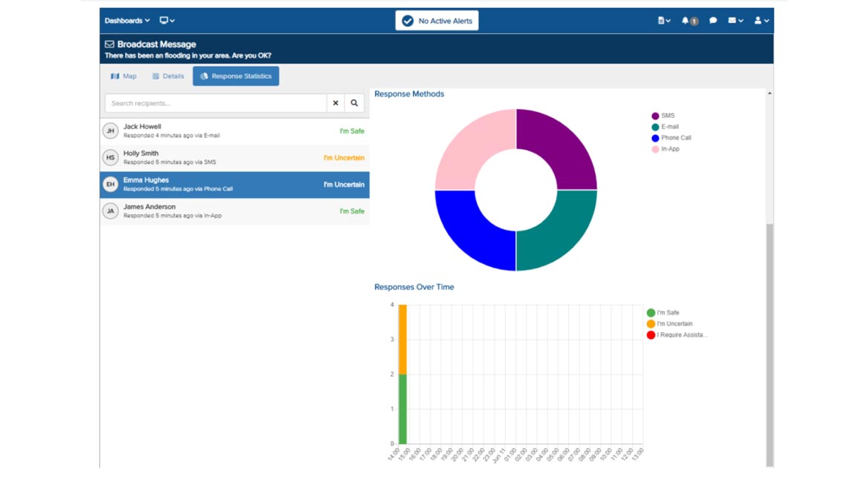Toggle the SMS legend item
The image size is (868, 488).
663,116
